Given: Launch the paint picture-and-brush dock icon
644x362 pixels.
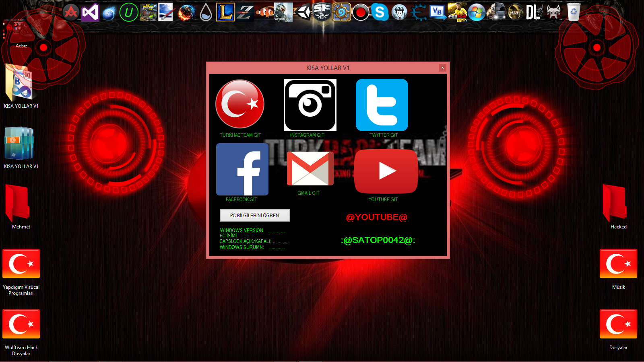Looking at the screenshot, I should pos(166,12).
